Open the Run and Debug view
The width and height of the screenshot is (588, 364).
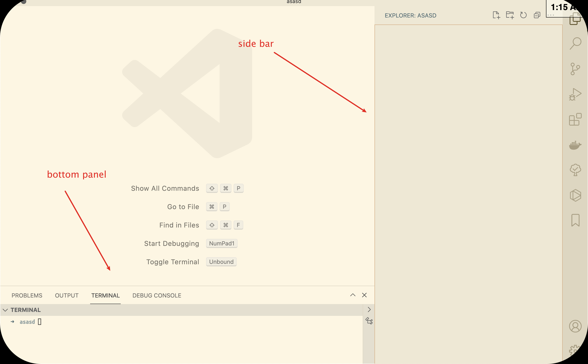pyautogui.click(x=575, y=94)
